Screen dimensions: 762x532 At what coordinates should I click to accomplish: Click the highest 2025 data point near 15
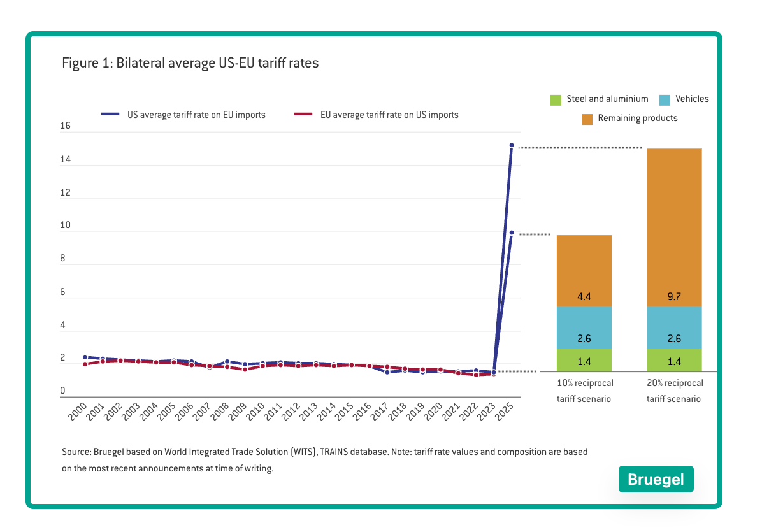point(512,145)
